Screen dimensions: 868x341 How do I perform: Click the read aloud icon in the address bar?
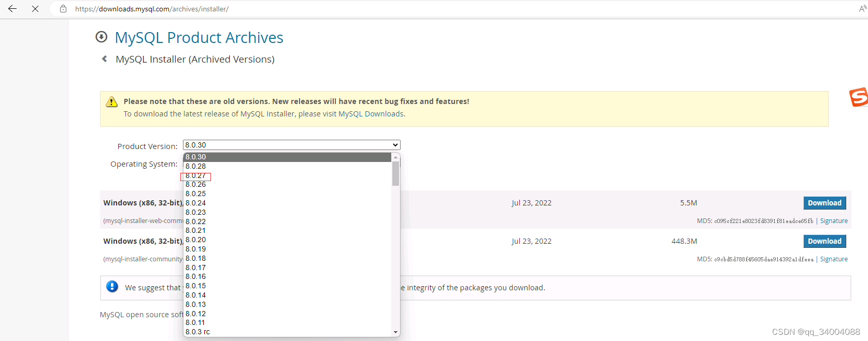[862, 9]
